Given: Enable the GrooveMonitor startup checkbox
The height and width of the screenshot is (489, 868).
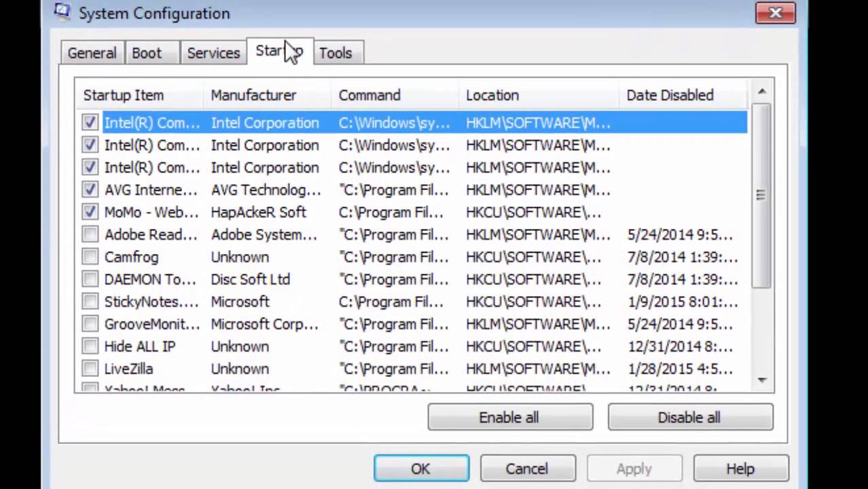Looking at the screenshot, I should point(90,324).
